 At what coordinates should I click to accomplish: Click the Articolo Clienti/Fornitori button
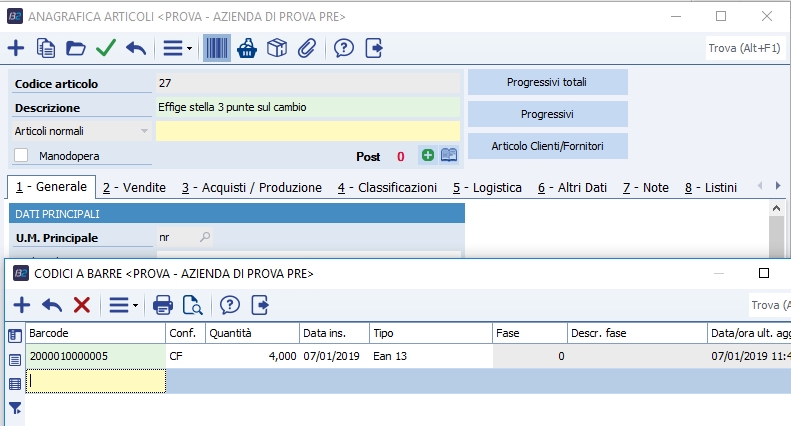[547, 146]
